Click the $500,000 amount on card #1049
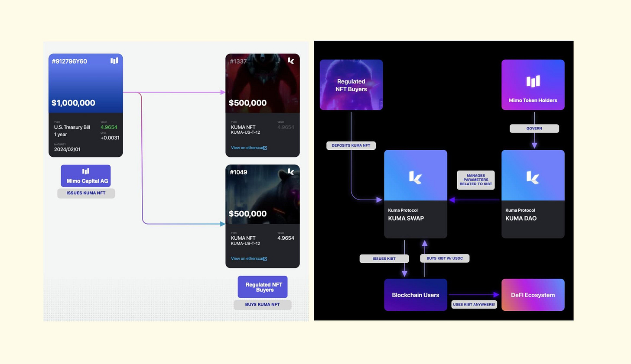Image resolution: width=631 pixels, height=364 pixels. [247, 214]
